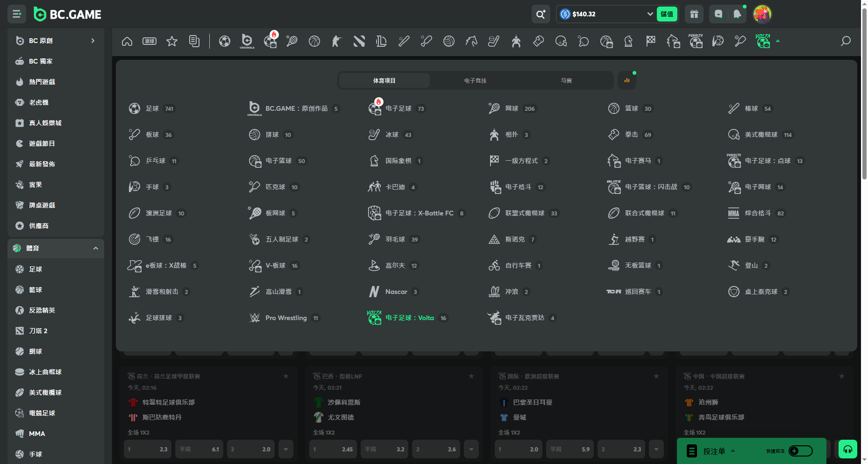Switch to the 体育项目 tab
The height and width of the screenshot is (464, 868).
[x=384, y=80]
